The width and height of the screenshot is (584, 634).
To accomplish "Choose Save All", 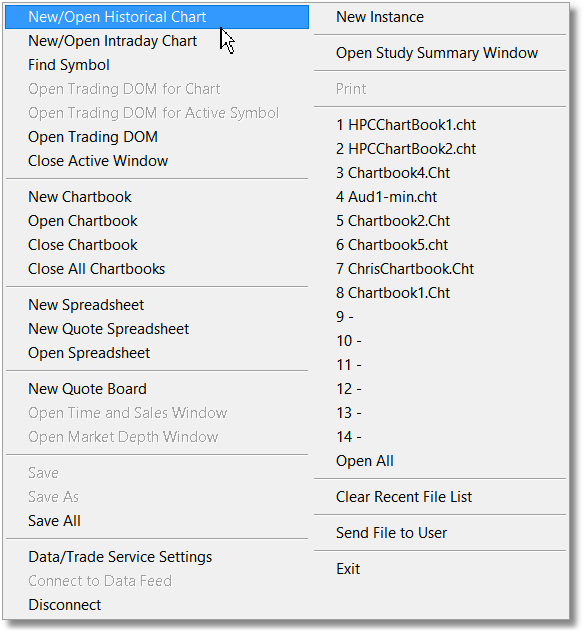I will [157, 520].
